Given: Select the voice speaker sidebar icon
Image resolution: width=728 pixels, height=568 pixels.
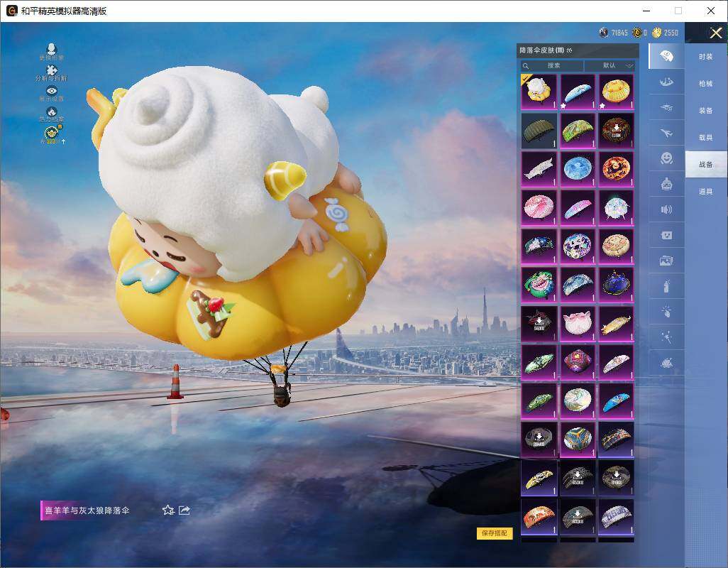Looking at the screenshot, I should pyautogui.click(x=666, y=209).
